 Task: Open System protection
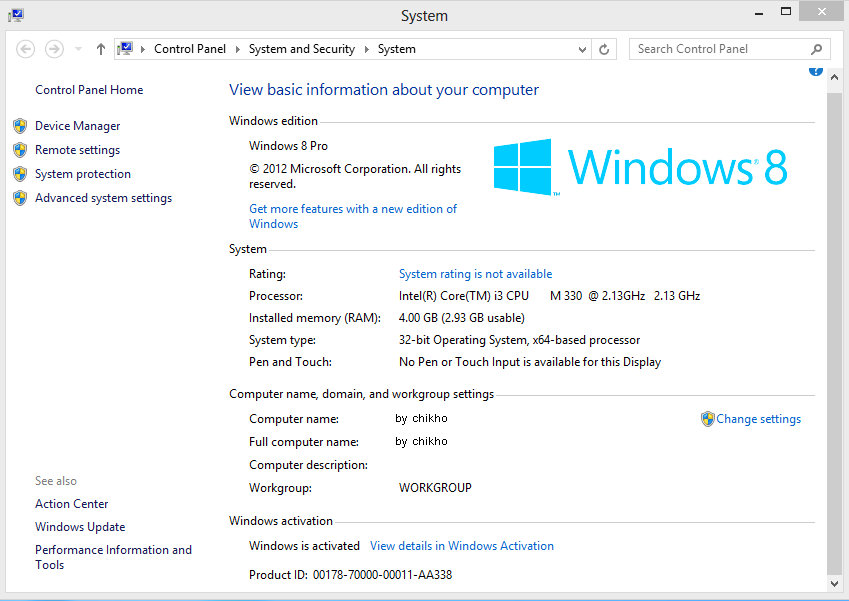[83, 174]
